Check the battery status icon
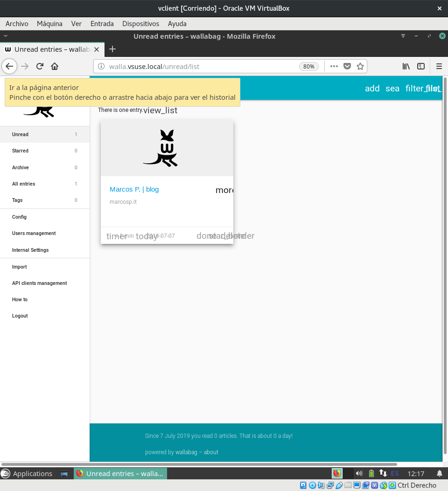 tap(371, 473)
